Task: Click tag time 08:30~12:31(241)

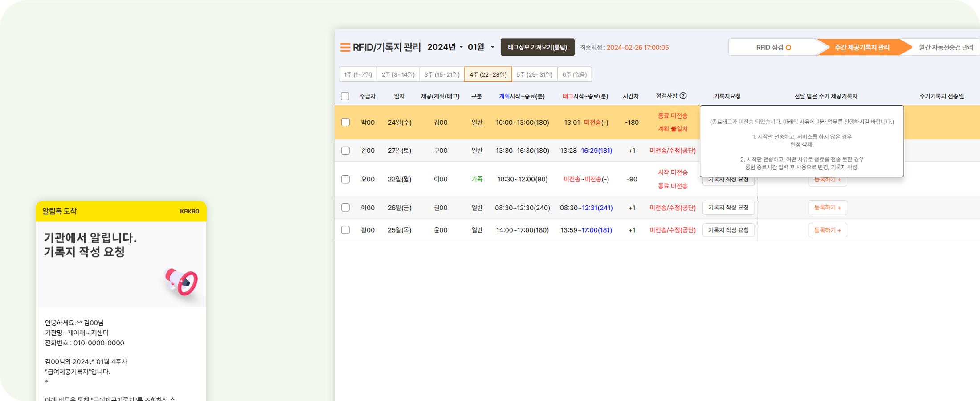Action: (x=586, y=208)
